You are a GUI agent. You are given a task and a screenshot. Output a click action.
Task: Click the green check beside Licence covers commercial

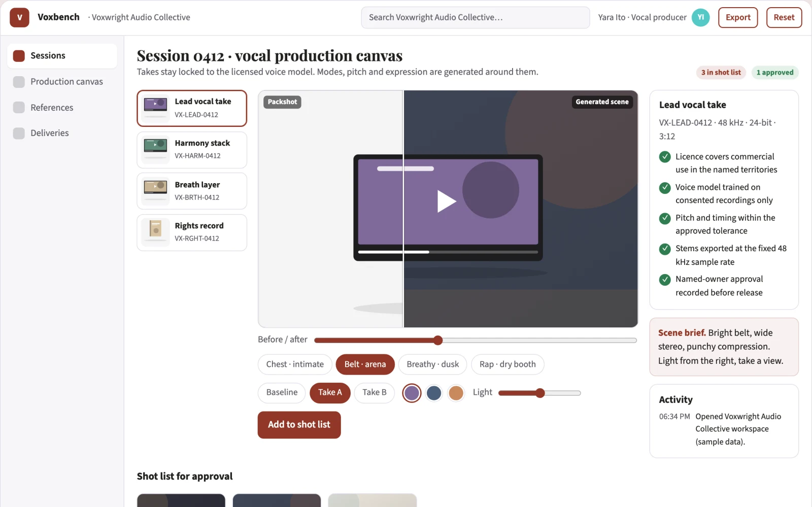coord(665,157)
